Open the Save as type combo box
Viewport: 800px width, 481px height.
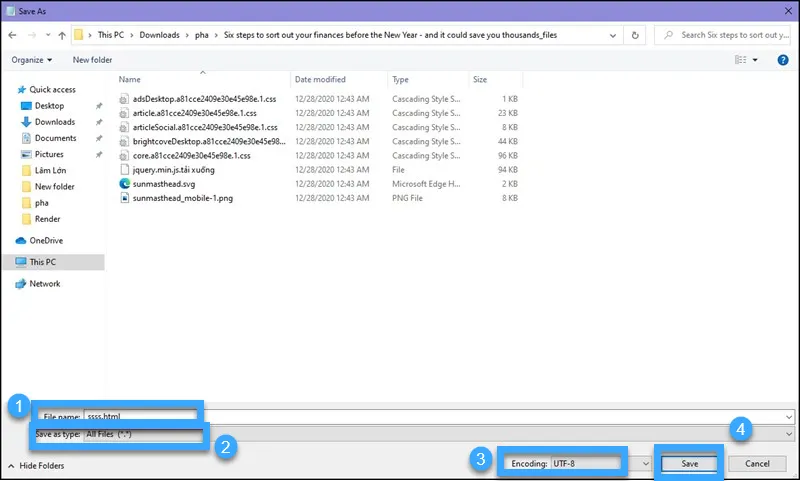[439, 434]
